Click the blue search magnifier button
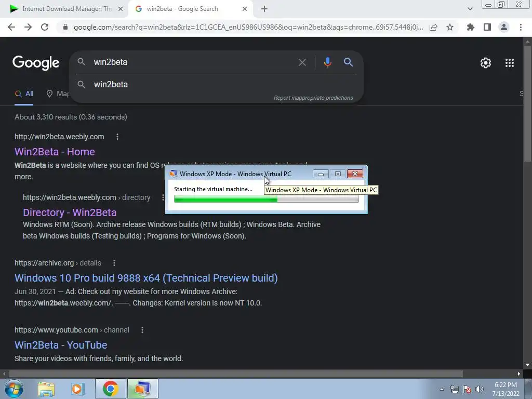 349,62
